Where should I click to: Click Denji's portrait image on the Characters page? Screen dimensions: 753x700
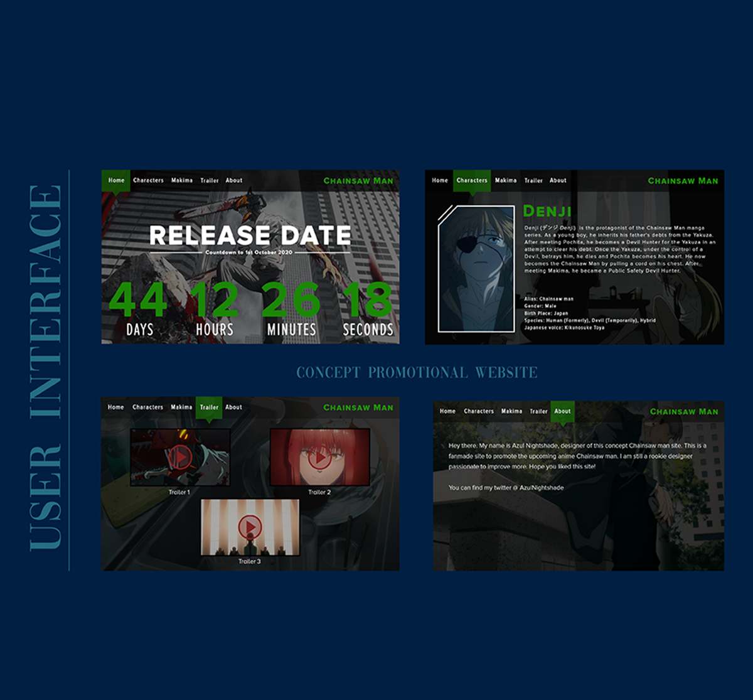(x=476, y=269)
